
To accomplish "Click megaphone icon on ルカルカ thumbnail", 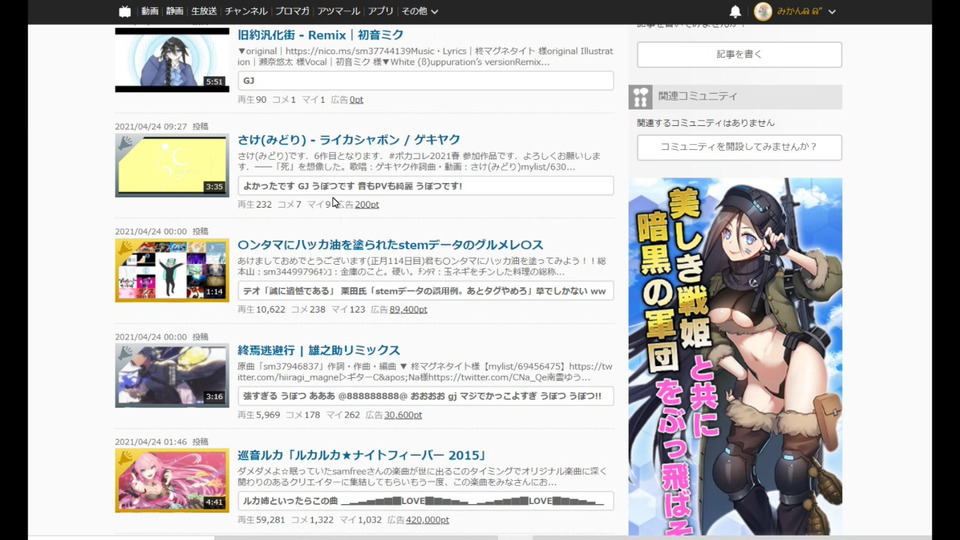I will coord(126,459).
